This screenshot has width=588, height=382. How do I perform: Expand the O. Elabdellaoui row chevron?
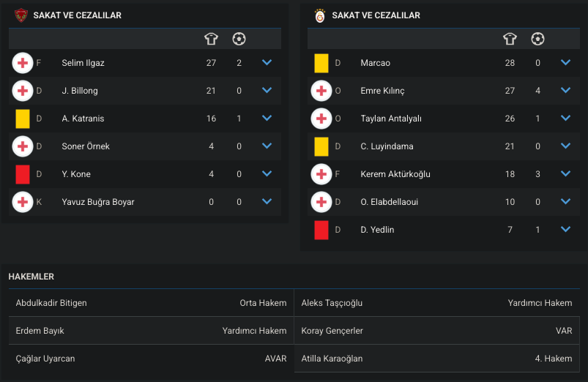pos(565,202)
